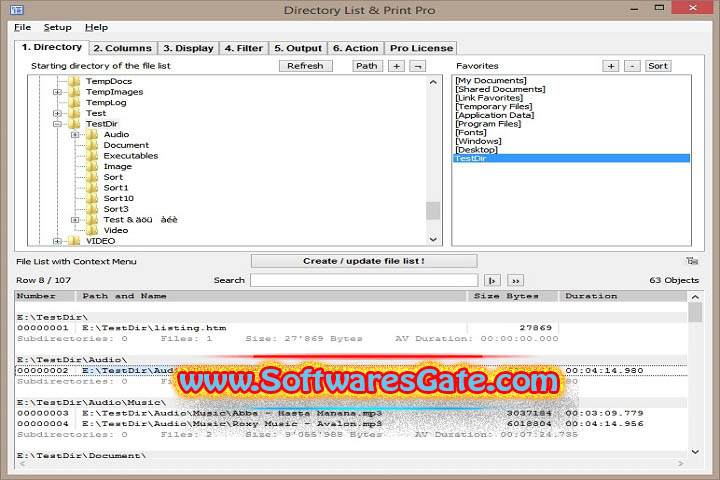
Task: Select the listing.htm file row
Action: click(x=351, y=328)
